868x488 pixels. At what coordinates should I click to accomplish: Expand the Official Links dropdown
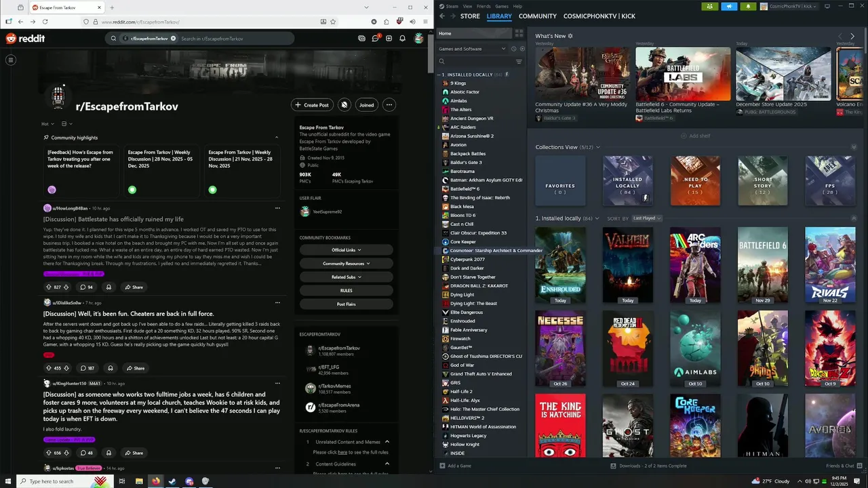pos(346,250)
